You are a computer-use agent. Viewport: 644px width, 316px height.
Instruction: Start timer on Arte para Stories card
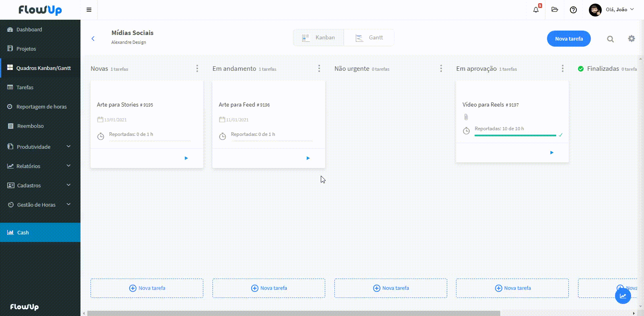(x=186, y=158)
